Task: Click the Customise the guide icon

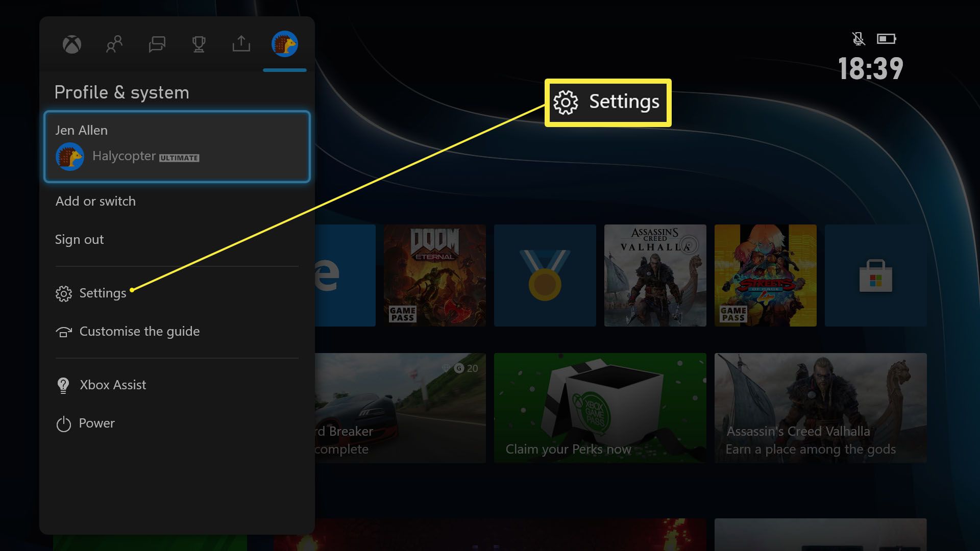Action: click(64, 332)
